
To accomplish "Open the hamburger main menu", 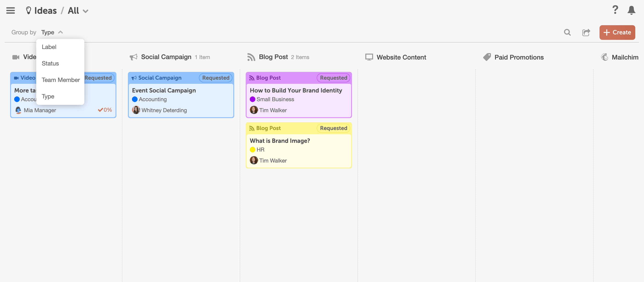I will [11, 11].
